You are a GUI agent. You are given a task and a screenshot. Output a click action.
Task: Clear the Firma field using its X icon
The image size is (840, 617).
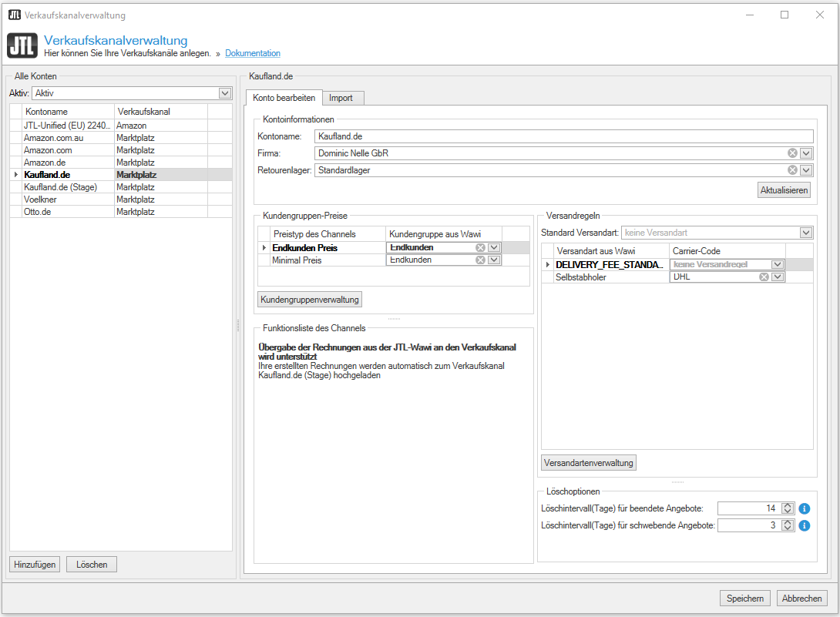792,153
